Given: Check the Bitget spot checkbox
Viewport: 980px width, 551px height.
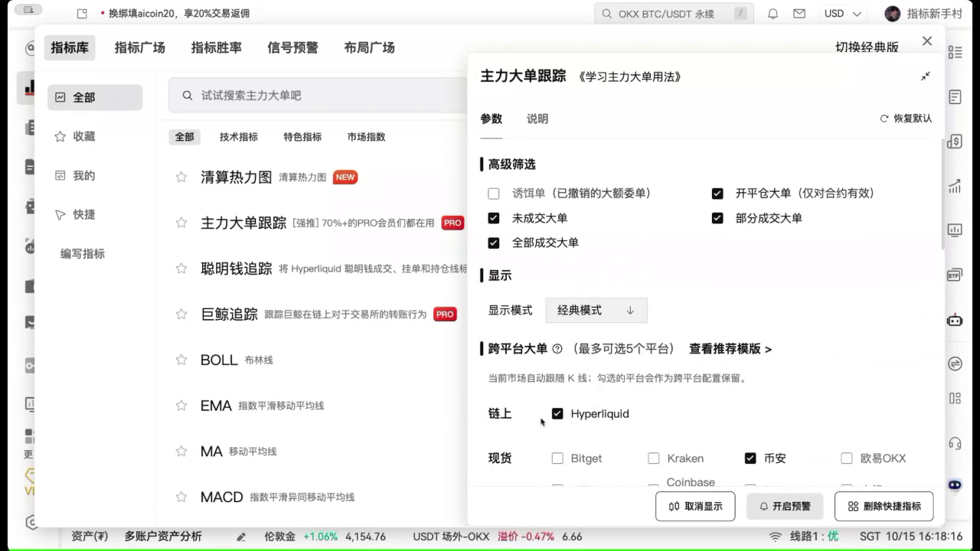Looking at the screenshot, I should (x=557, y=458).
